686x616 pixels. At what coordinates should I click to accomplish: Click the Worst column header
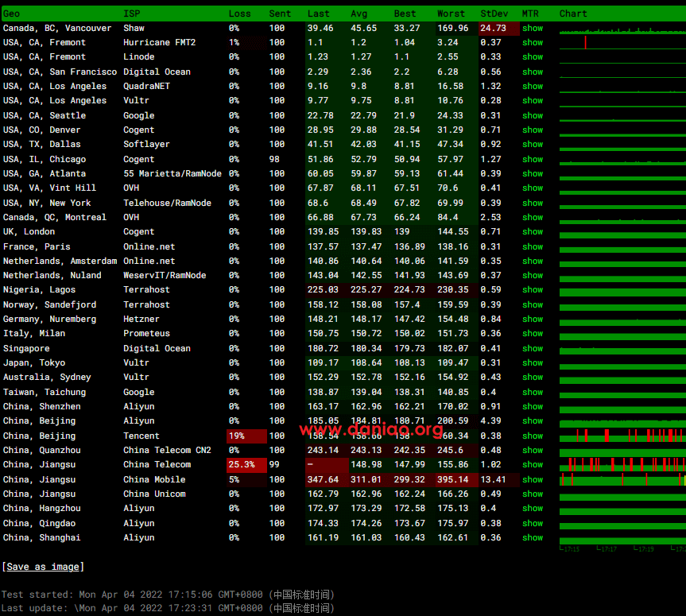click(x=451, y=14)
